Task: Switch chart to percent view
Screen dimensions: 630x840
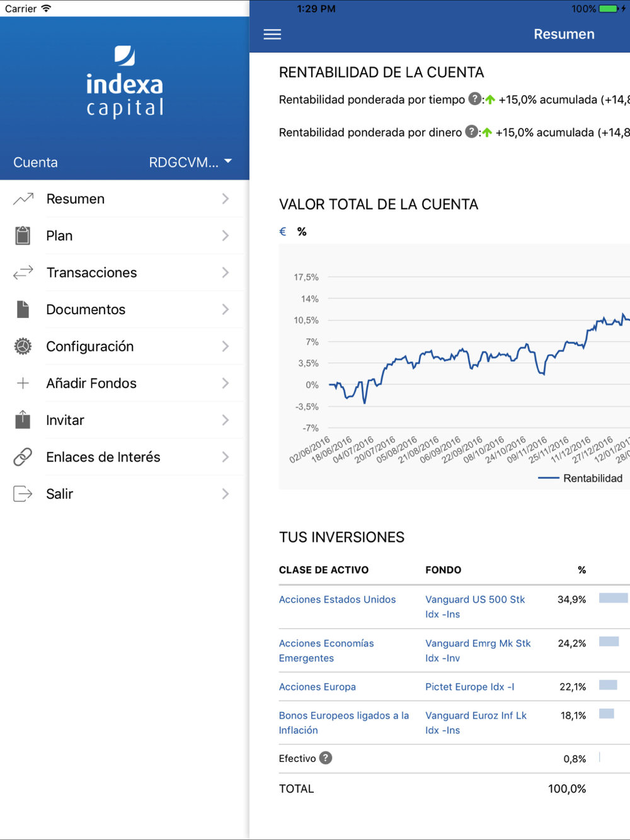Action: (302, 232)
